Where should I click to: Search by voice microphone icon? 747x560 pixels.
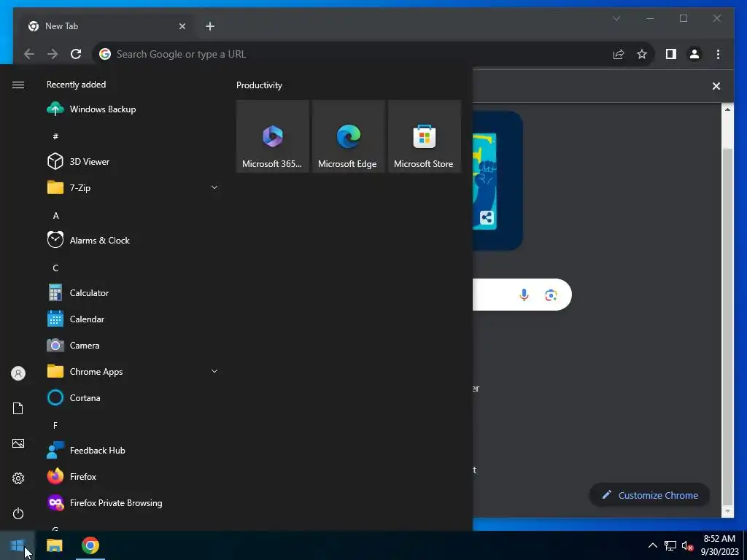pos(524,295)
